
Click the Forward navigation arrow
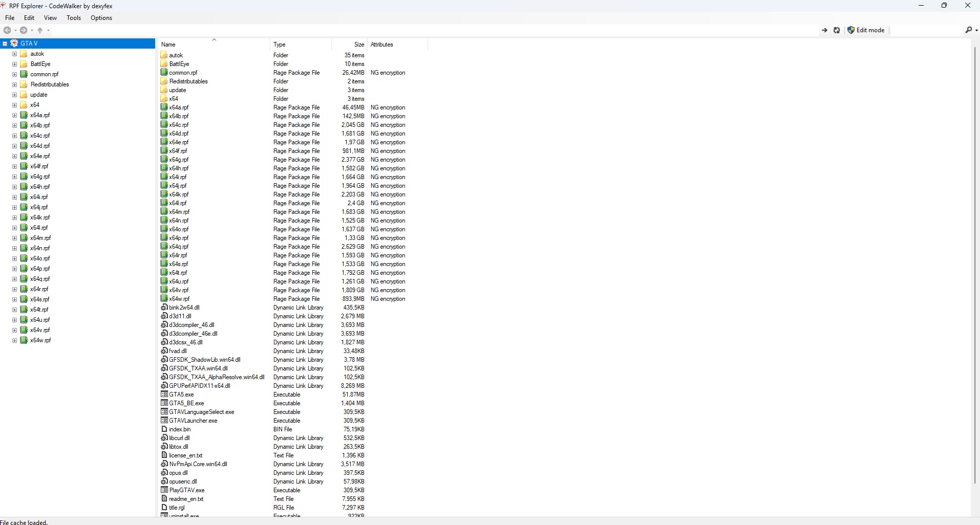pyautogui.click(x=24, y=30)
